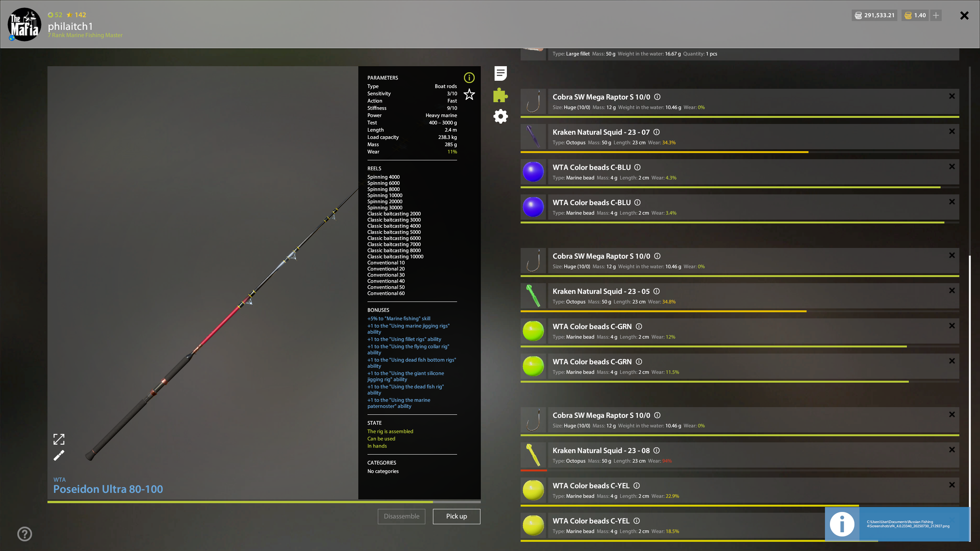This screenshot has width=980, height=551.
Task: Click the yellow Kraken Squid 23-08 thumbnail
Action: (x=533, y=455)
